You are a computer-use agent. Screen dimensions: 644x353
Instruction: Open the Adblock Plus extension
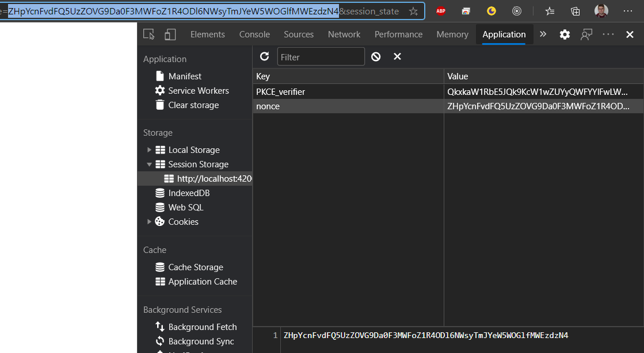(441, 10)
